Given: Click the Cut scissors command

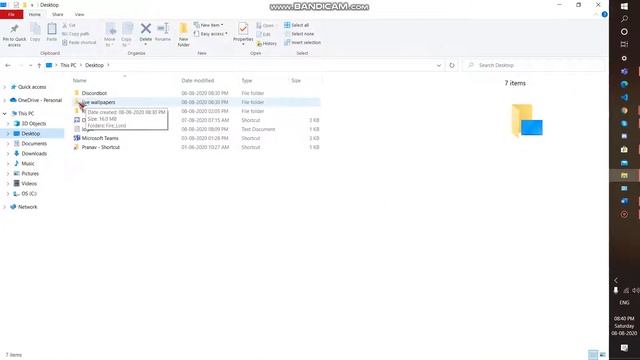Looking at the screenshot, I should [x=69, y=25].
